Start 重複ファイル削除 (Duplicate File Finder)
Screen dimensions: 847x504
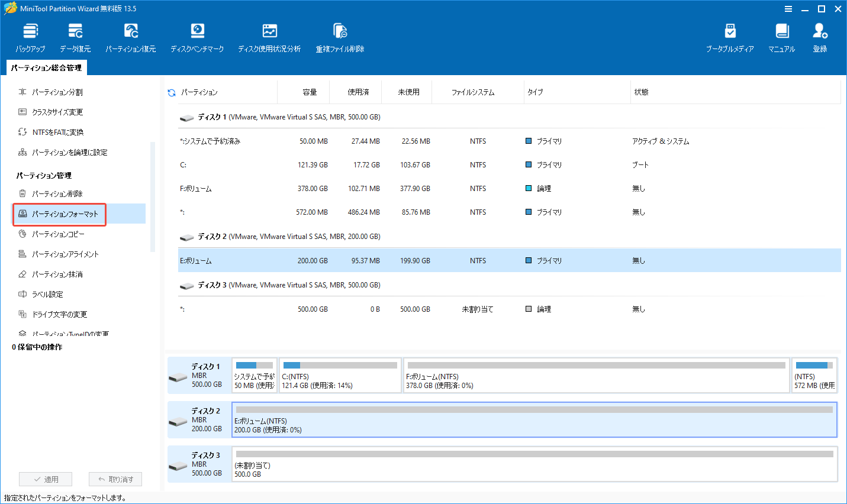pos(339,35)
